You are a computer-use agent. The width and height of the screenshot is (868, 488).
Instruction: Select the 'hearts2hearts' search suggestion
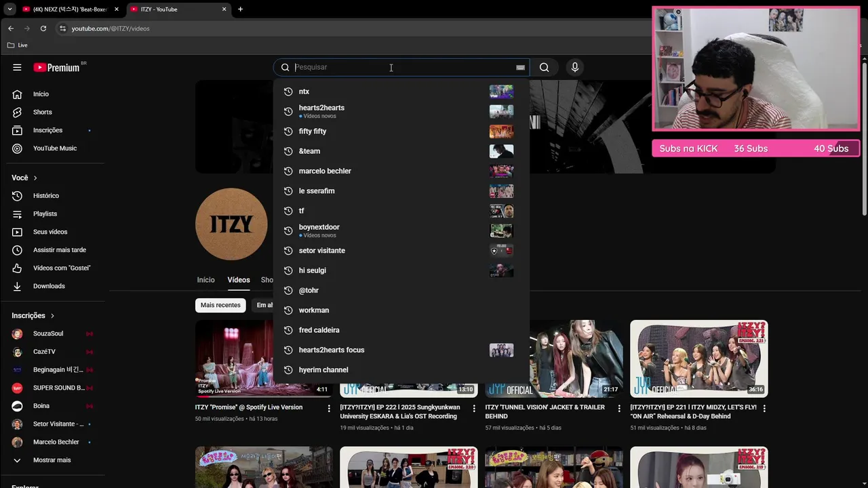401,111
